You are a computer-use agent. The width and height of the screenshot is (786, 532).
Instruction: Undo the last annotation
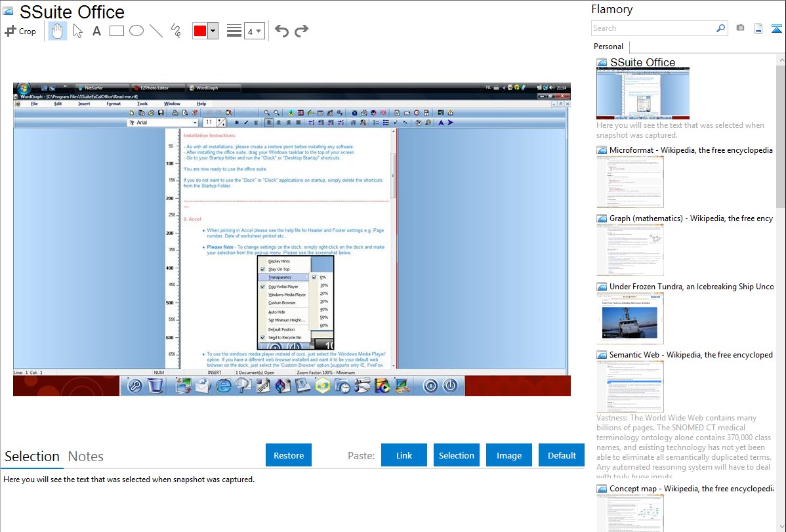coord(281,31)
